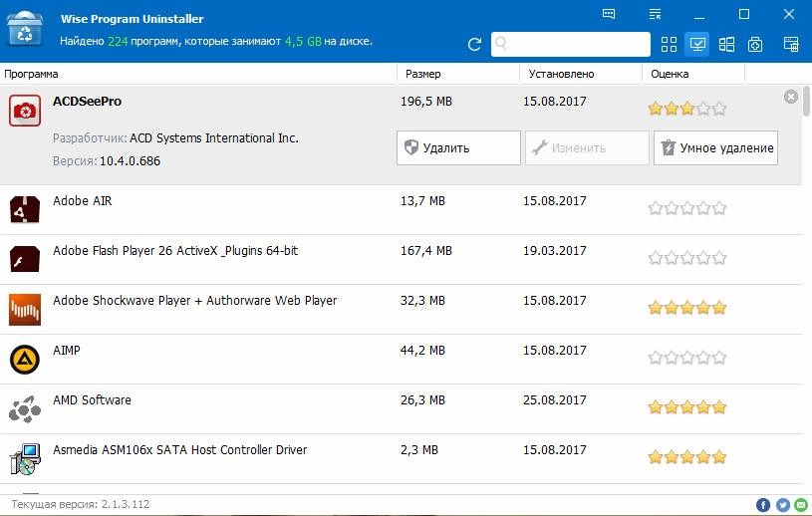Viewport: 812px width, 516px height.
Task: Click the Умное удаление button
Action: click(715, 148)
